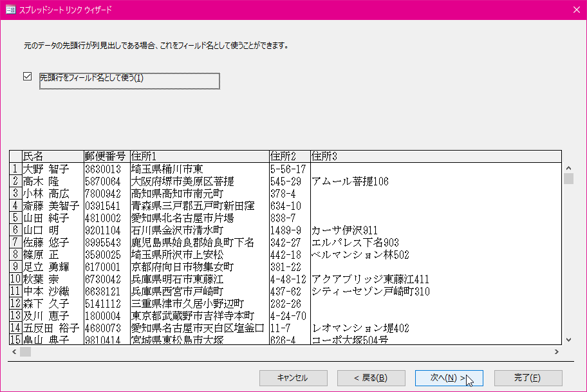This screenshot has height=392, width=587.
Task: Click the name cell 佐藤 悠子
Action: (53, 242)
